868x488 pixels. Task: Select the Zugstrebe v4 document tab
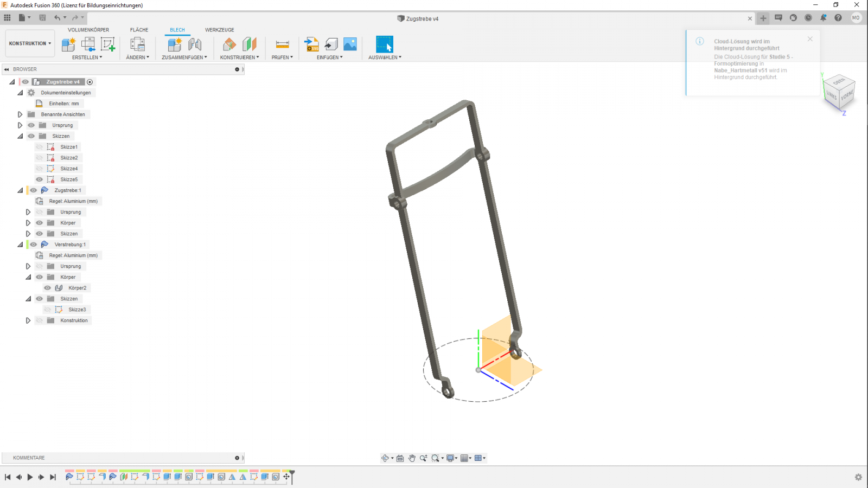pyautogui.click(x=418, y=18)
